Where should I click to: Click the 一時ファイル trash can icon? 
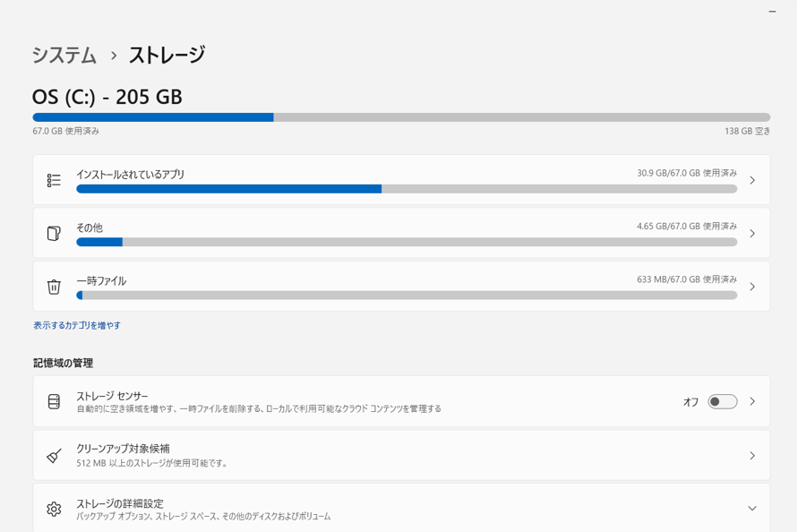(x=54, y=287)
